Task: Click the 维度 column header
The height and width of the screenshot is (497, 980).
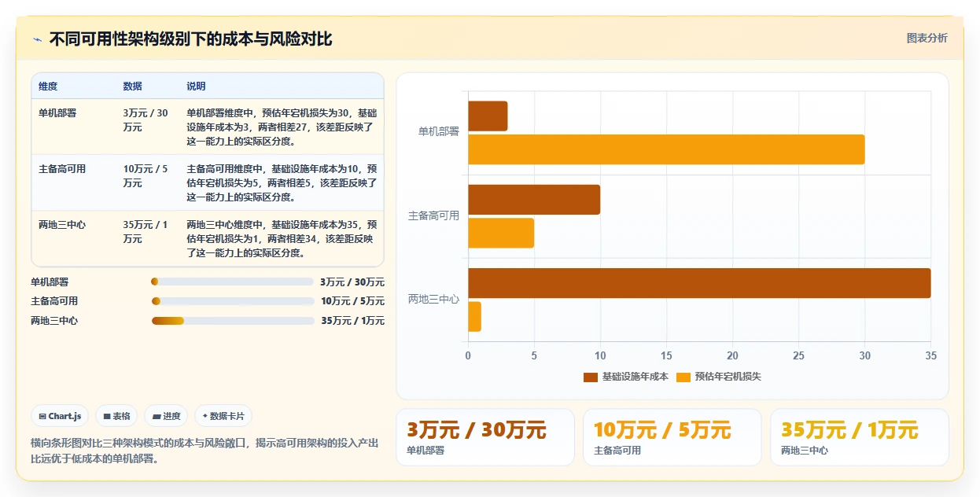Action: [48, 87]
